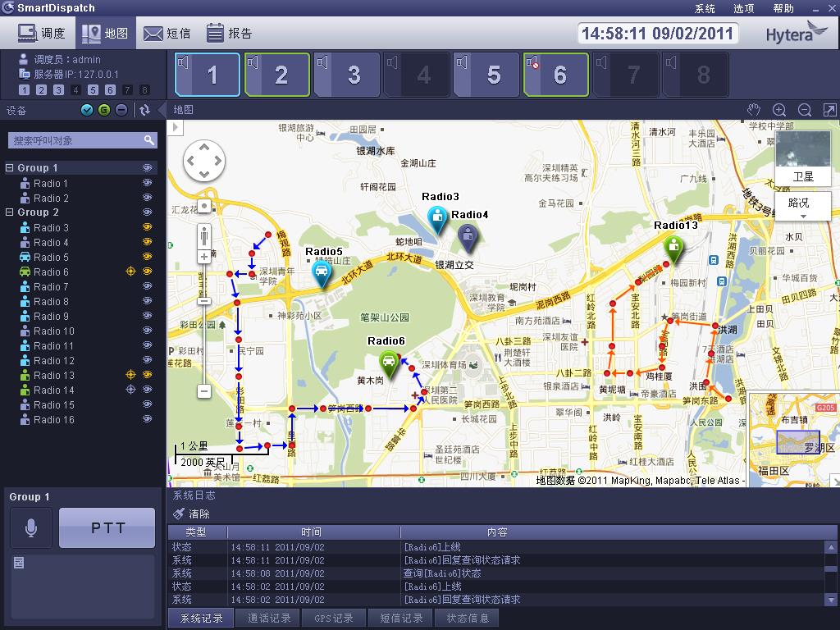
Task: Click the circular map pan control
Action: 204,160
